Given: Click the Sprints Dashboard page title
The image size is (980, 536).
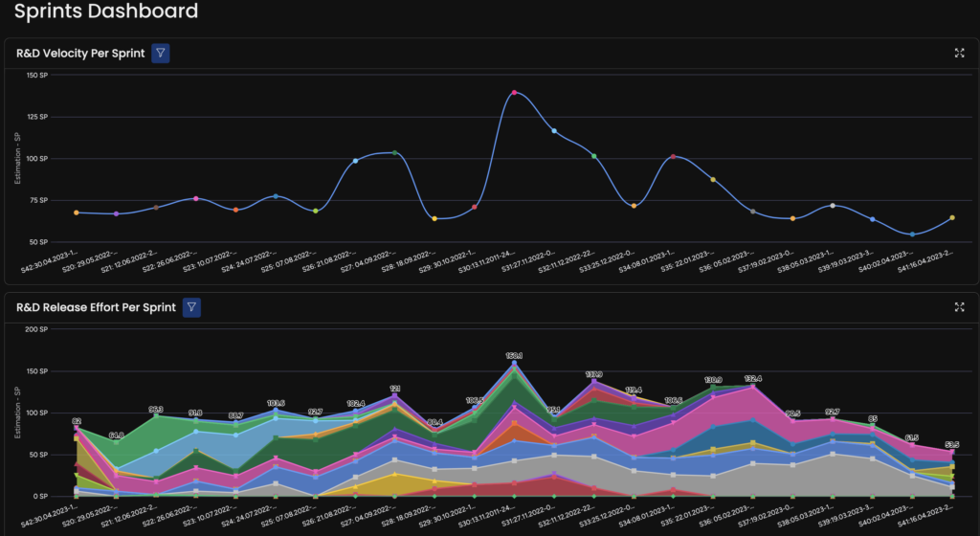Looking at the screenshot, I should point(106,12).
